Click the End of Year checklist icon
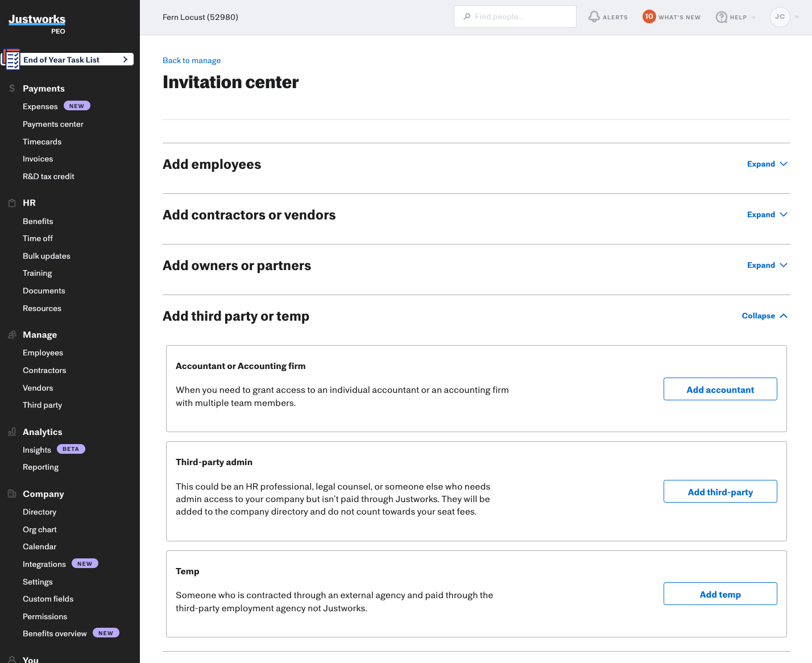Image resolution: width=812 pixels, height=663 pixels. 11,59
